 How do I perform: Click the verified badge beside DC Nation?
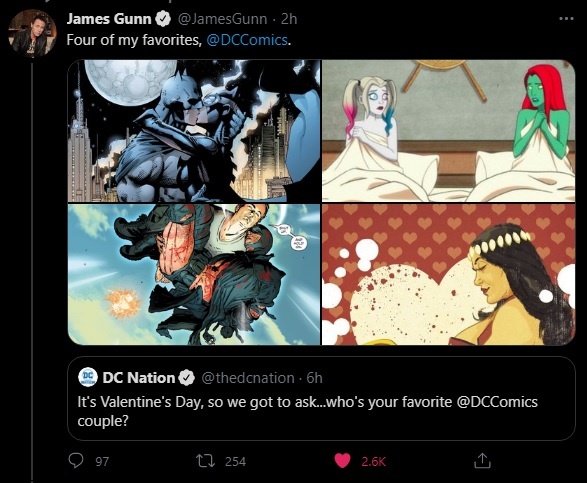[187, 378]
